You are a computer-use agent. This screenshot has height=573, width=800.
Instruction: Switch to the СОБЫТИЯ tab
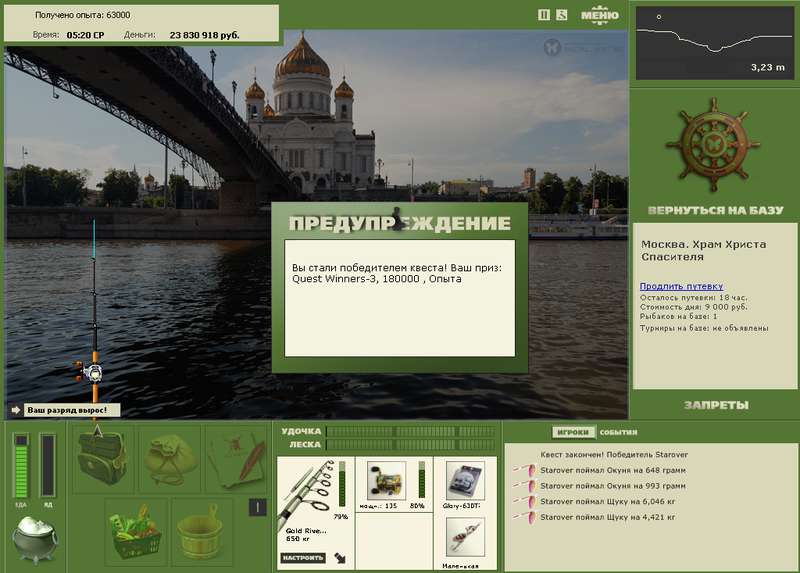pyautogui.click(x=618, y=432)
